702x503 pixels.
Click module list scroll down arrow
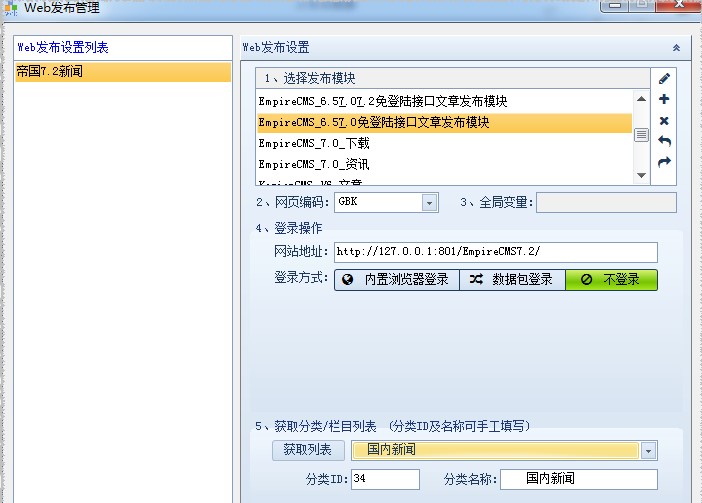[x=641, y=175]
